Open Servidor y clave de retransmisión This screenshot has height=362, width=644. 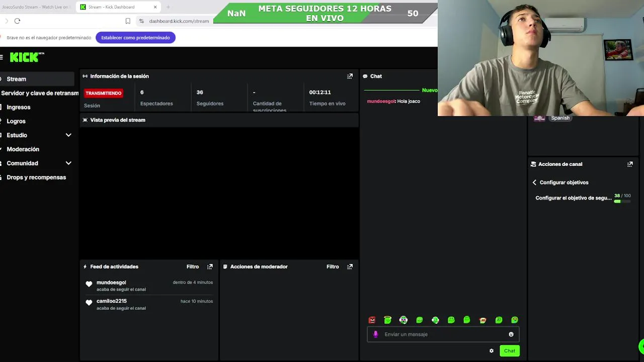click(39, 93)
